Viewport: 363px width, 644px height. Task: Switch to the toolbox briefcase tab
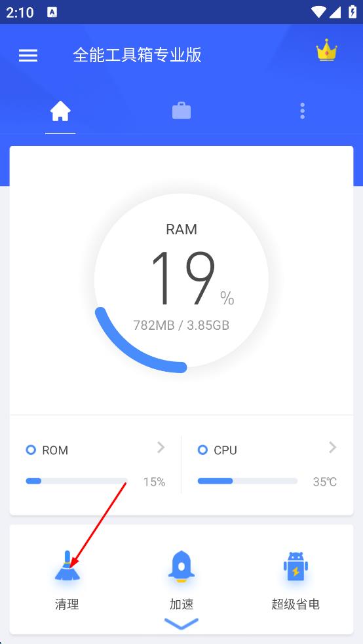181,111
